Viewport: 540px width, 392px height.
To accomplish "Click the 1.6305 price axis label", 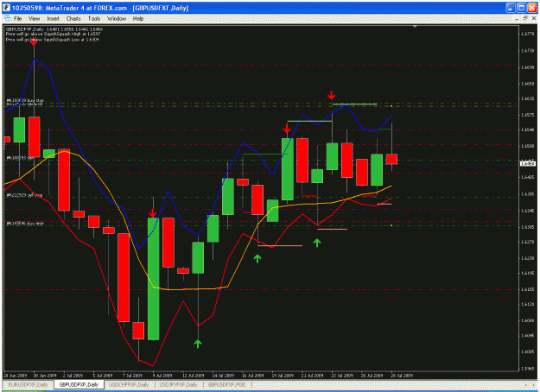I will 528,227.
